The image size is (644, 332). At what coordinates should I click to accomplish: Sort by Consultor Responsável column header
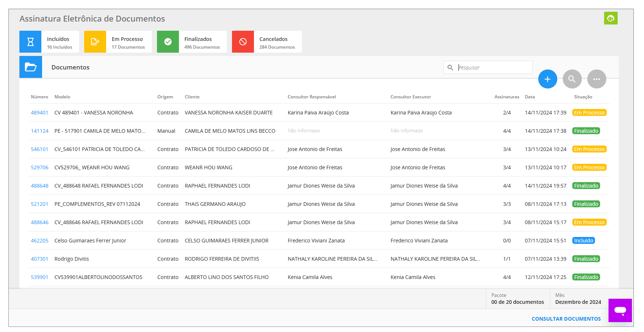click(312, 97)
